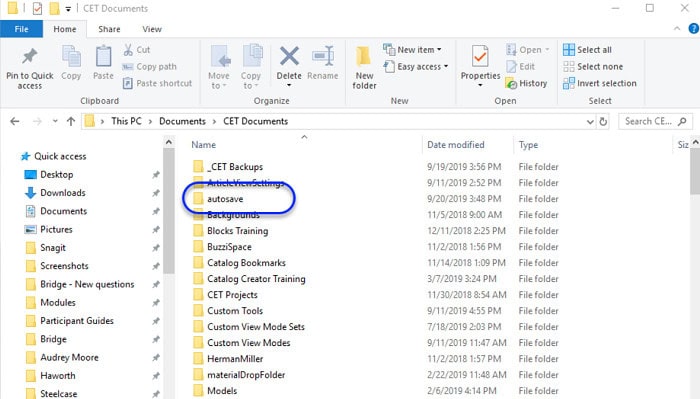Open the File menu tab
This screenshot has width=700, height=399.
click(21, 29)
